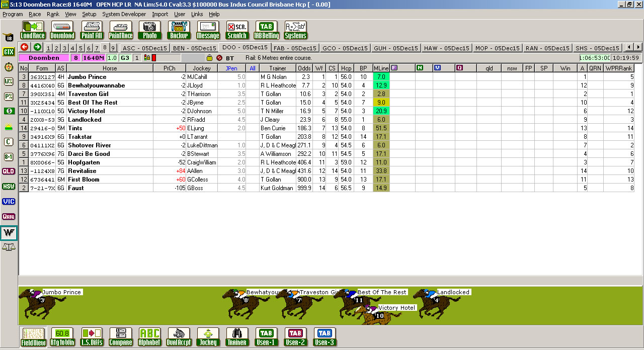Click the Download toolbar icon

62,30
